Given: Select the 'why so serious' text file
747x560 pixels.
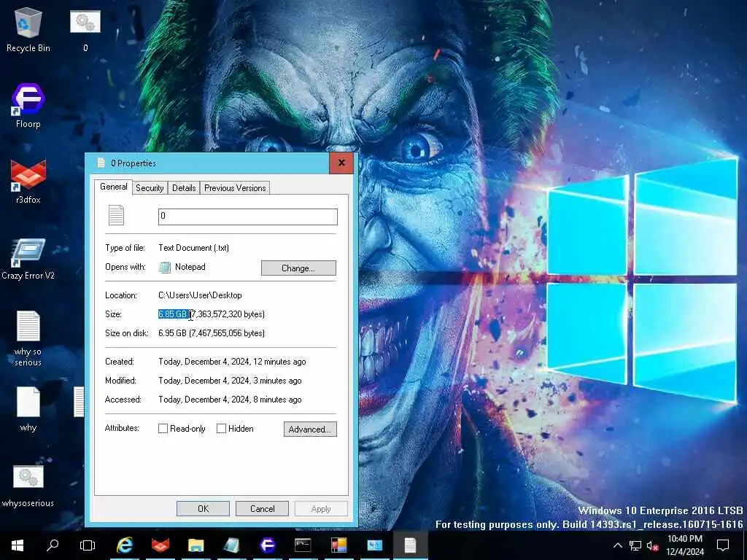Looking at the screenshot, I should tap(28, 338).
